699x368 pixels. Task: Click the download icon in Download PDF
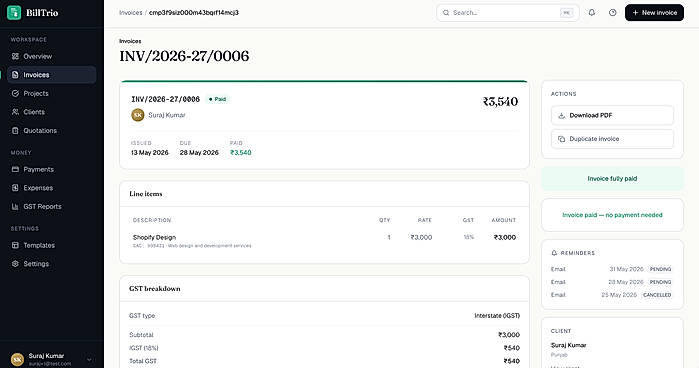click(x=562, y=115)
